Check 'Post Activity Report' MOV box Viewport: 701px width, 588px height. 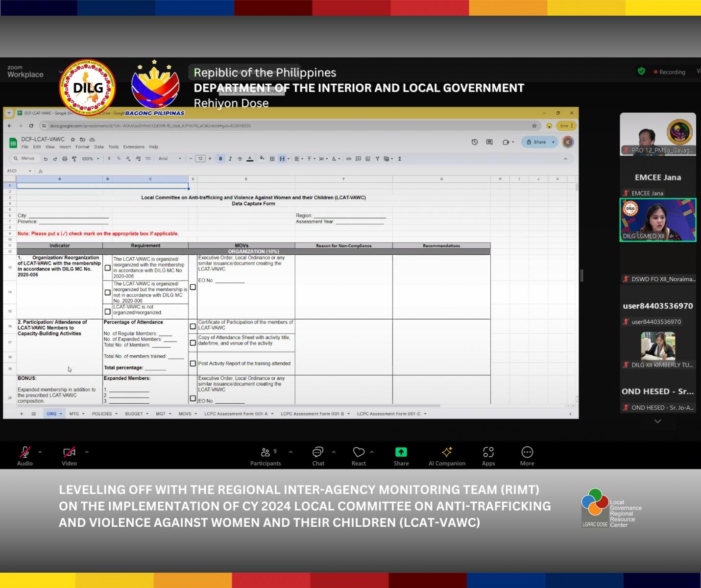[x=193, y=364]
